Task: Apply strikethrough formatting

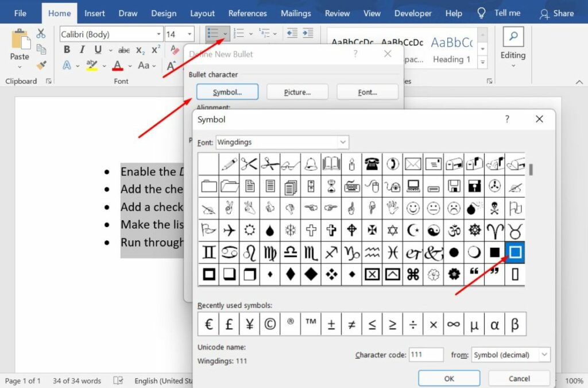Action: (123, 49)
